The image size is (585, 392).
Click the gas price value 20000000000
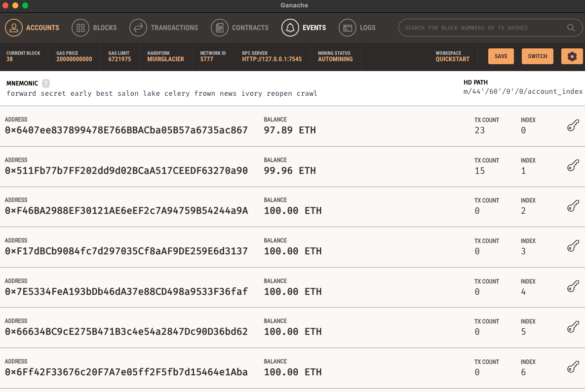[x=74, y=59]
